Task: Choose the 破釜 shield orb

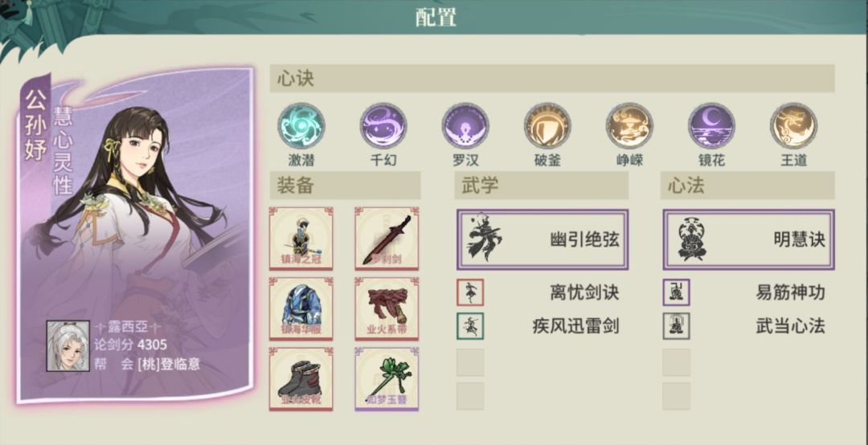Action: pos(547,125)
